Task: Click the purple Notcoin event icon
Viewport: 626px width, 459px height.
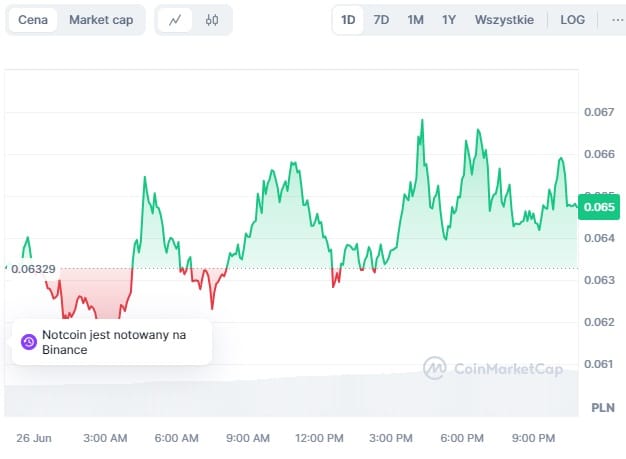Action: pos(29,342)
